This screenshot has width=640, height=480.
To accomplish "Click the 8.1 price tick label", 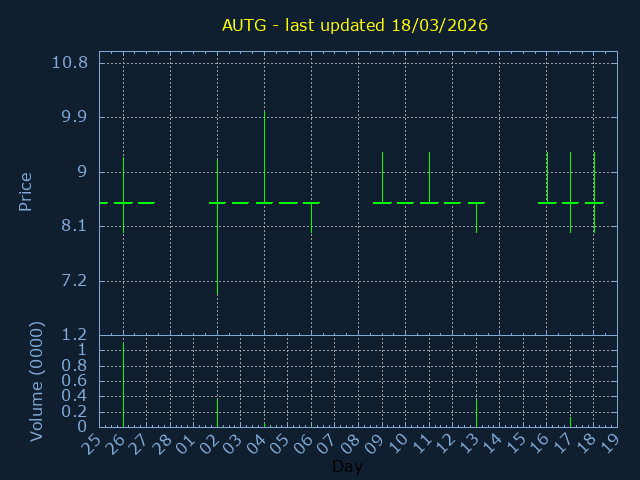I will (74, 226).
